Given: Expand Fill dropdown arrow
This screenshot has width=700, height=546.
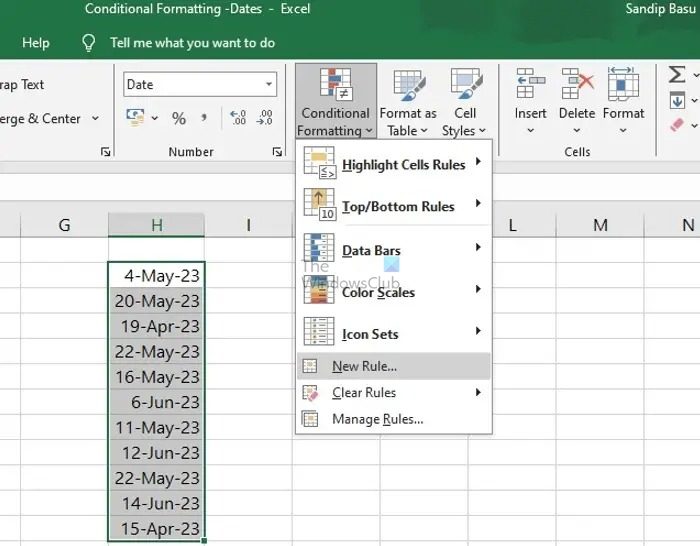Looking at the screenshot, I should tap(696, 100).
